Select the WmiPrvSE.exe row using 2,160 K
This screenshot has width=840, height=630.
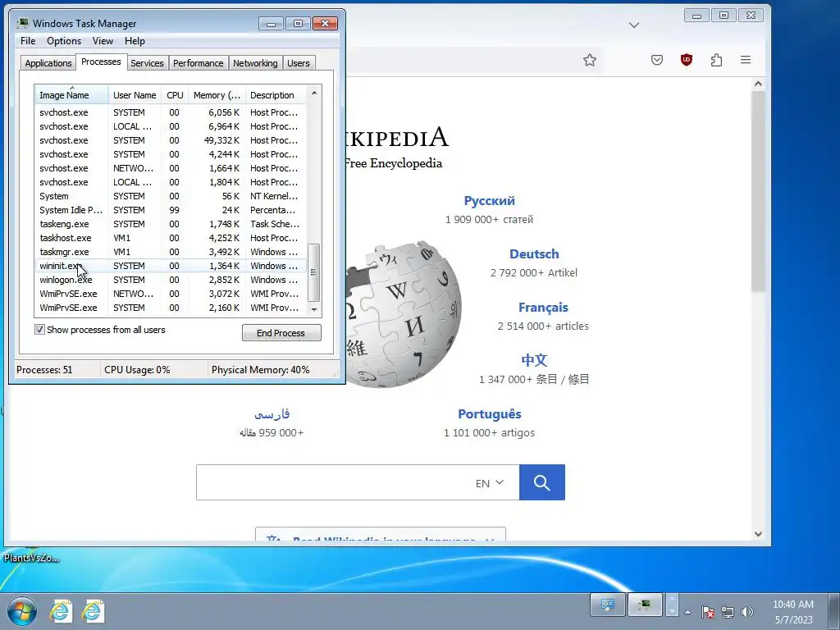(171, 308)
